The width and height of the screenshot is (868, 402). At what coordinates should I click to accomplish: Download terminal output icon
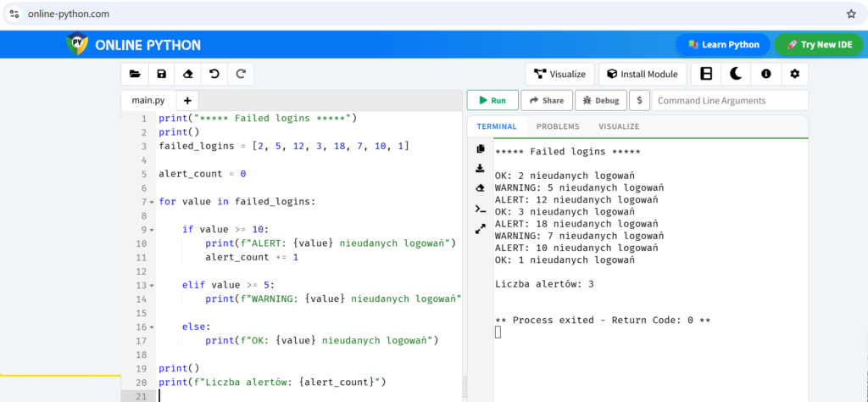(480, 168)
